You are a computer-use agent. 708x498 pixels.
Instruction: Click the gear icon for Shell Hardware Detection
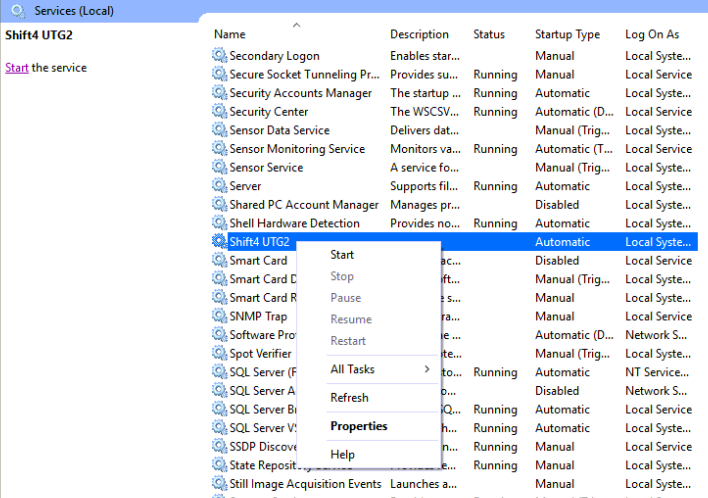click(220, 223)
